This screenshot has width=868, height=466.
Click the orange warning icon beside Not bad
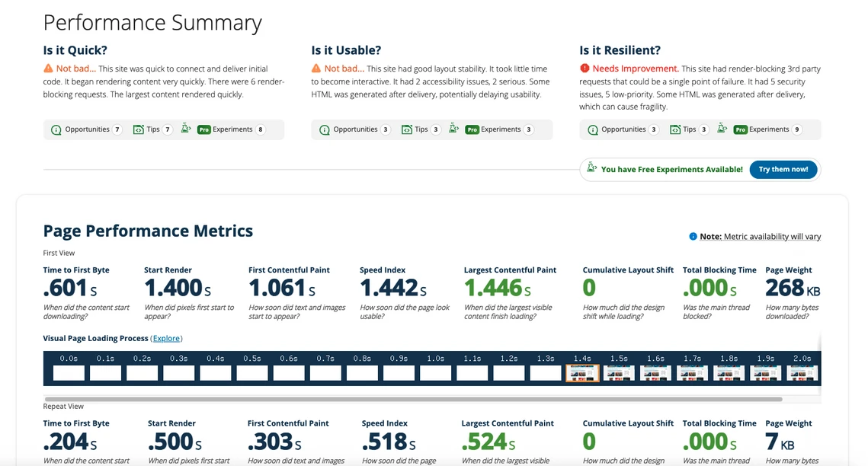coord(49,68)
